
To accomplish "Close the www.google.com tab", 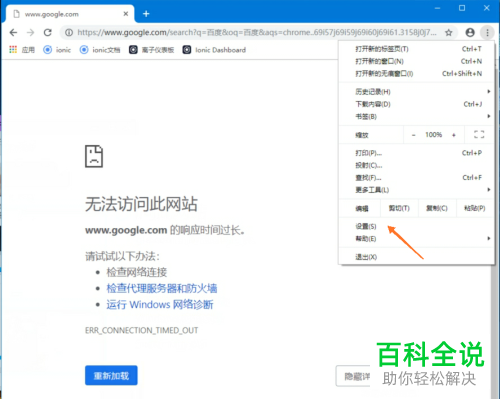I will pos(126,14).
